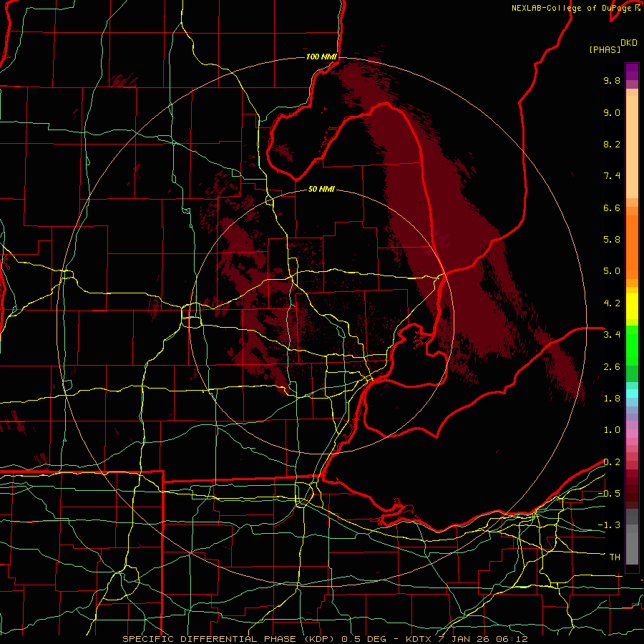The height and width of the screenshot is (644, 644).
Task: Click the TH threshold legend label
Action: [x=615, y=557]
